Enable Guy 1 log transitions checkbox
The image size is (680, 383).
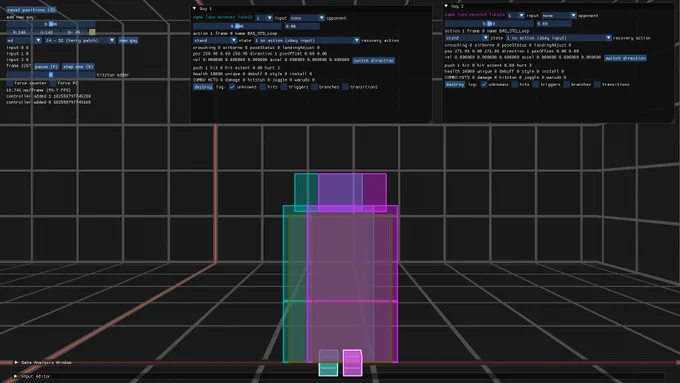click(x=345, y=87)
